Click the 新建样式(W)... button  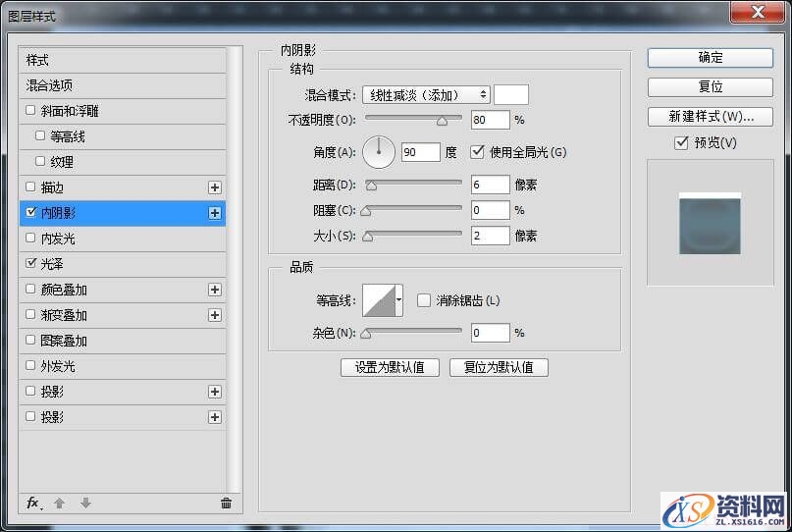711,117
